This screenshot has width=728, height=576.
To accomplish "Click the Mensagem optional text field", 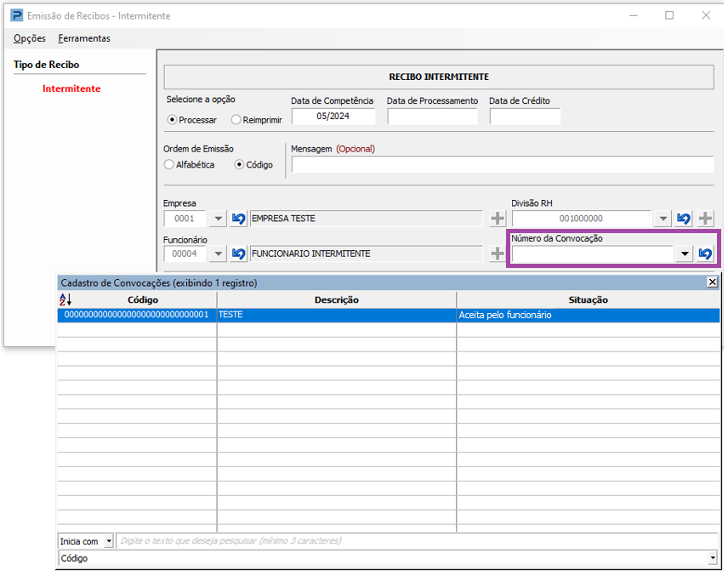I will pos(503,164).
